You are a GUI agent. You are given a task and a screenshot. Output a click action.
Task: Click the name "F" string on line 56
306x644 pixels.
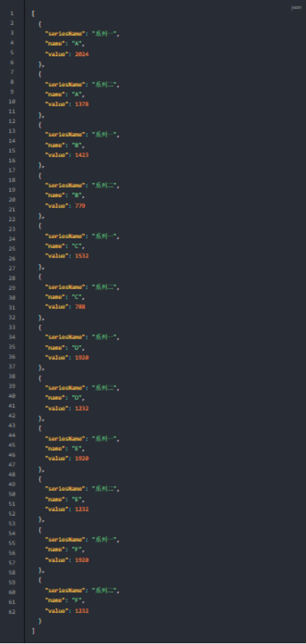pyautogui.click(x=78, y=549)
